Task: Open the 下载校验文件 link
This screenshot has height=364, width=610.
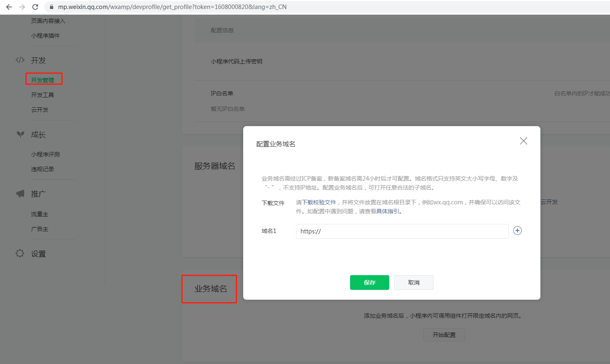Action: pyautogui.click(x=319, y=202)
